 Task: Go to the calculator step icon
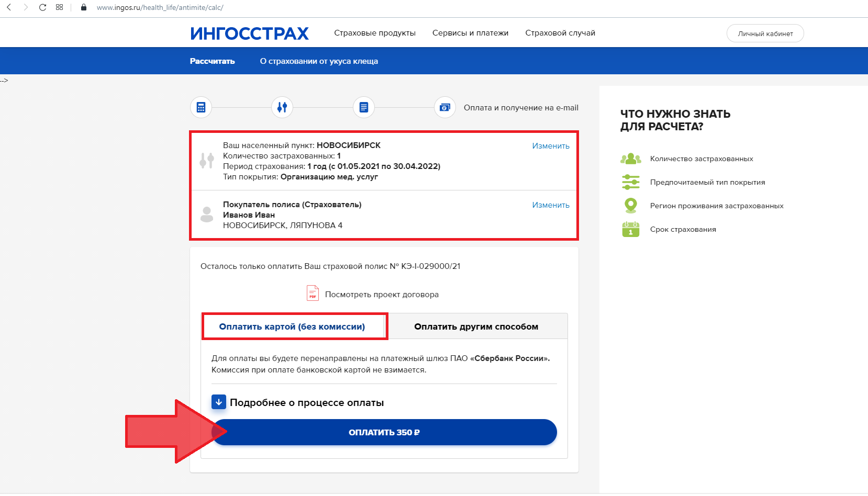[201, 107]
